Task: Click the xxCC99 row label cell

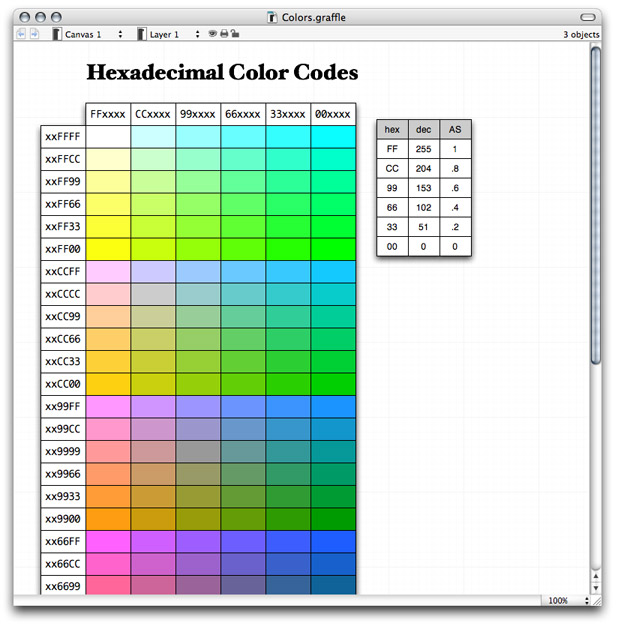Action: click(x=62, y=317)
